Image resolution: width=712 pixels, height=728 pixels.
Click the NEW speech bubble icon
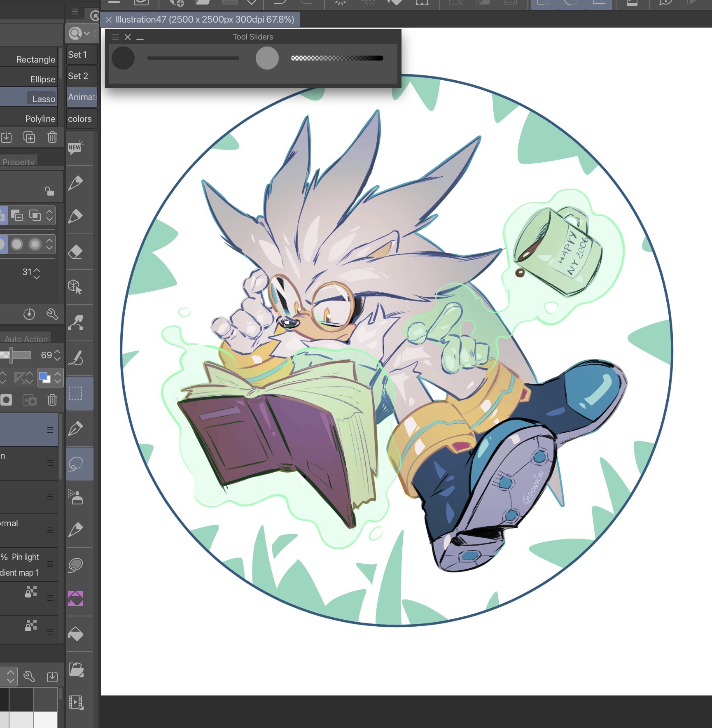(x=75, y=147)
